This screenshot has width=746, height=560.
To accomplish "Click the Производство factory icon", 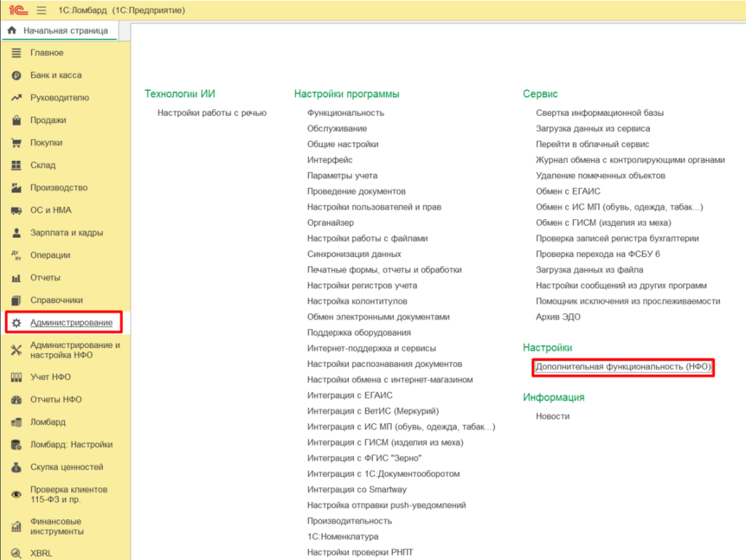I will [16, 188].
